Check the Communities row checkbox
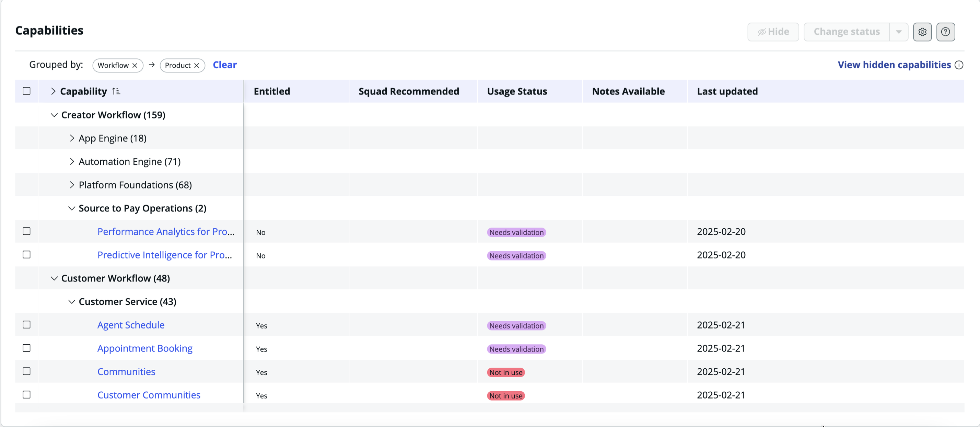 pos(27,371)
